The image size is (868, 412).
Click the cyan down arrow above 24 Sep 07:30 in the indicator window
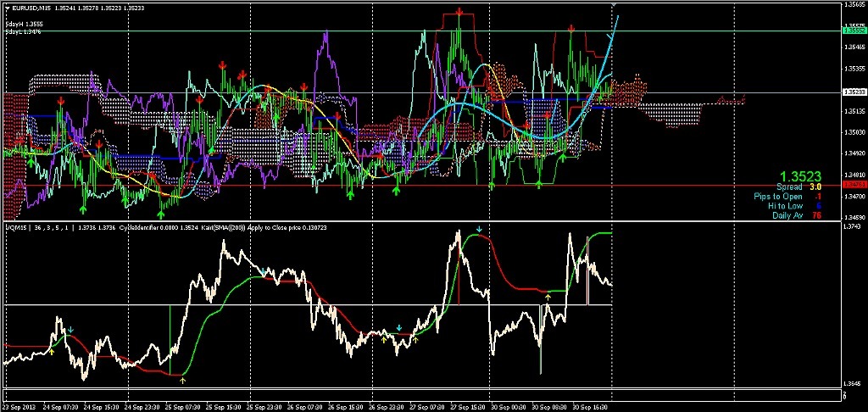pos(70,330)
